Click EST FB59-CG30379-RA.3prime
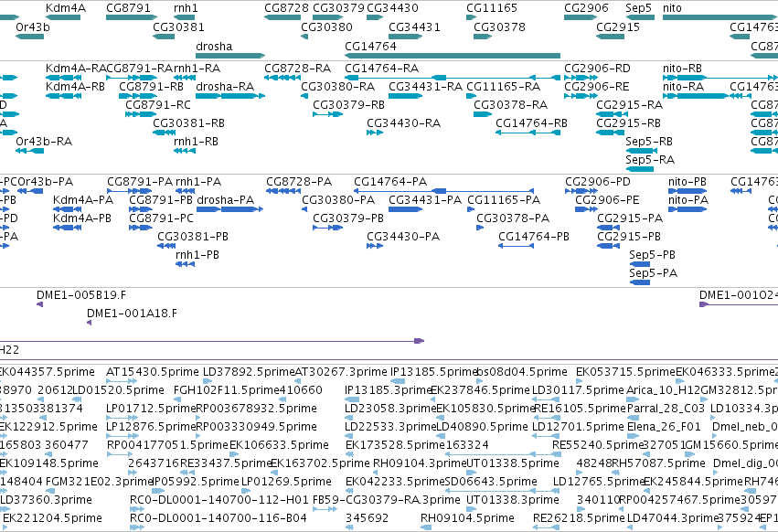The image size is (778, 532). tap(386, 500)
